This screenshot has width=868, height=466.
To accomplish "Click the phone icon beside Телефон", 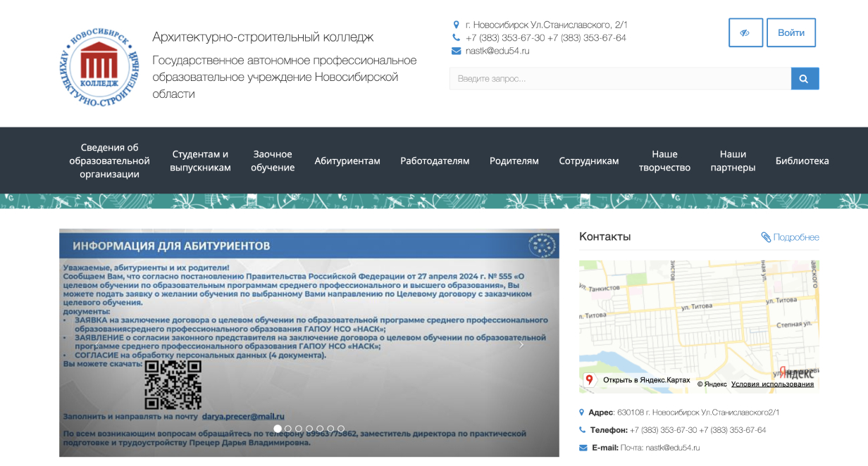I will pyautogui.click(x=582, y=430).
